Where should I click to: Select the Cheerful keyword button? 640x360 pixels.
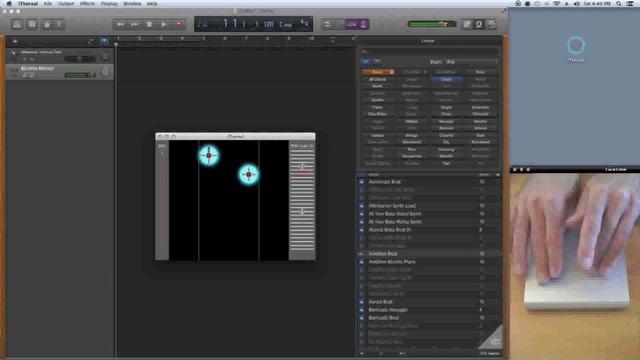(x=446, y=135)
